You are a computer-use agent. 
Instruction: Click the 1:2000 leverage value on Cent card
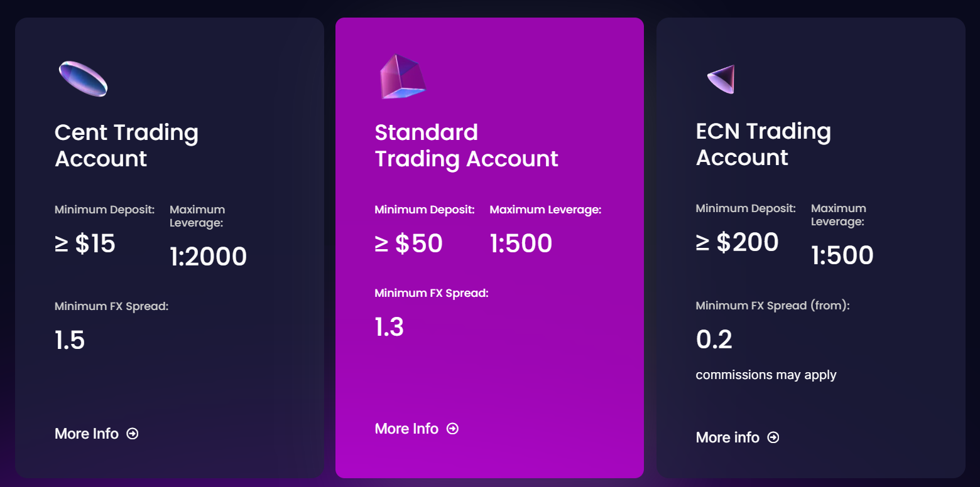coord(208,256)
